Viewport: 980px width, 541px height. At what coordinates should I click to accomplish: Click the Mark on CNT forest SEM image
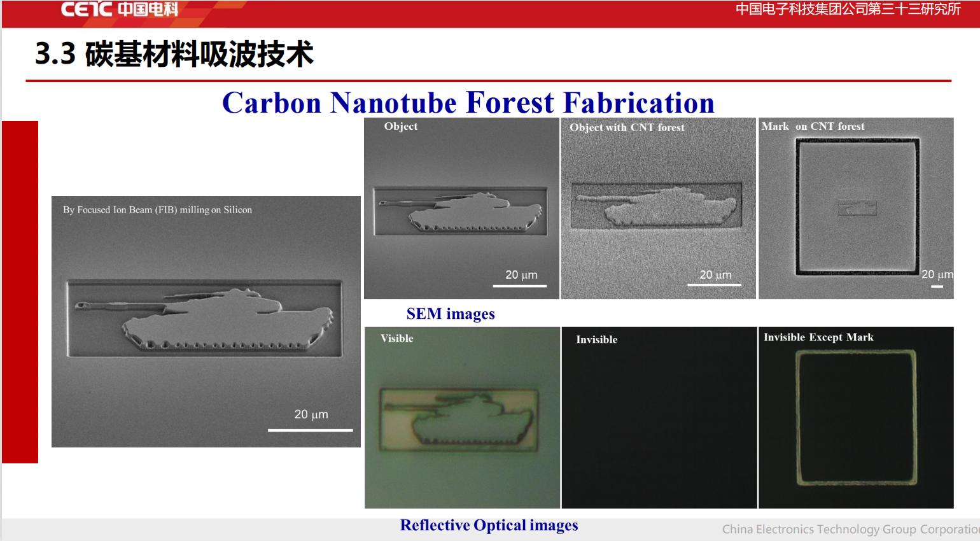tap(856, 208)
